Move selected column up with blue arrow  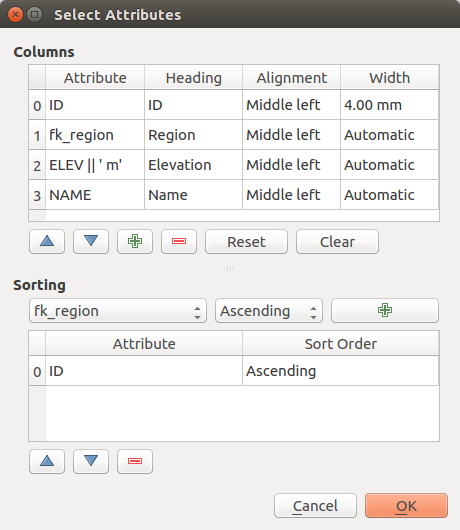coord(47,241)
